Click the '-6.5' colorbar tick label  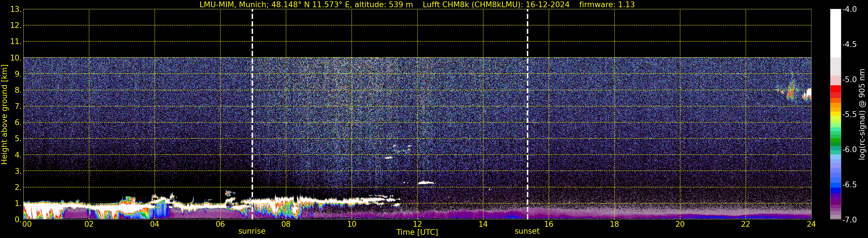(x=849, y=185)
